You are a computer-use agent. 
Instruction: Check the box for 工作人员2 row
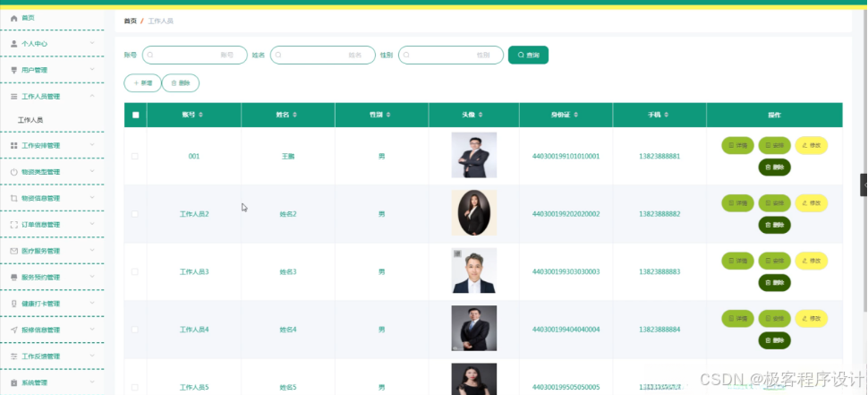click(135, 214)
